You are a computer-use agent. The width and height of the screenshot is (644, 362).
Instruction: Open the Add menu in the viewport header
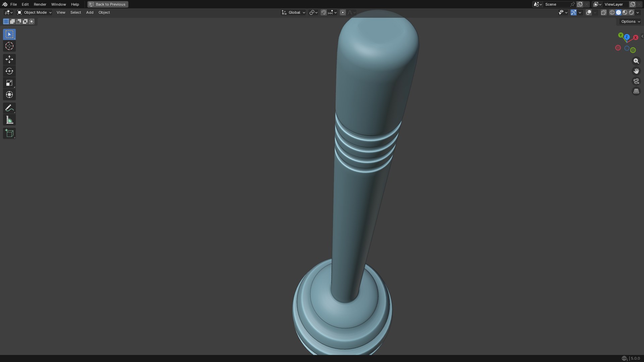click(90, 12)
